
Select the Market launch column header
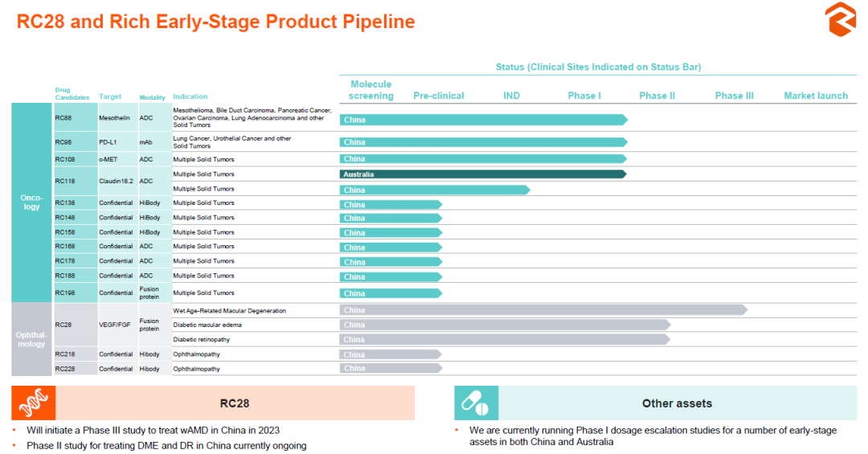point(816,96)
